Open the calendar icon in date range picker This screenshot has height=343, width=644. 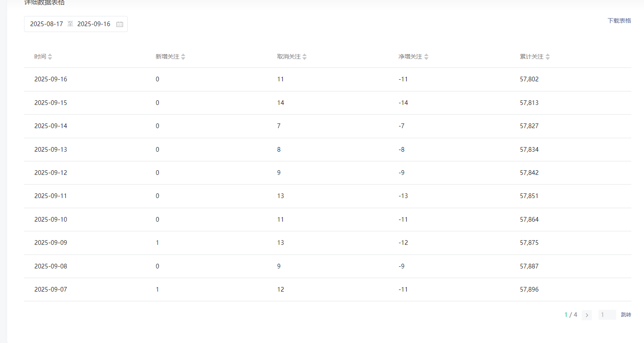120,24
